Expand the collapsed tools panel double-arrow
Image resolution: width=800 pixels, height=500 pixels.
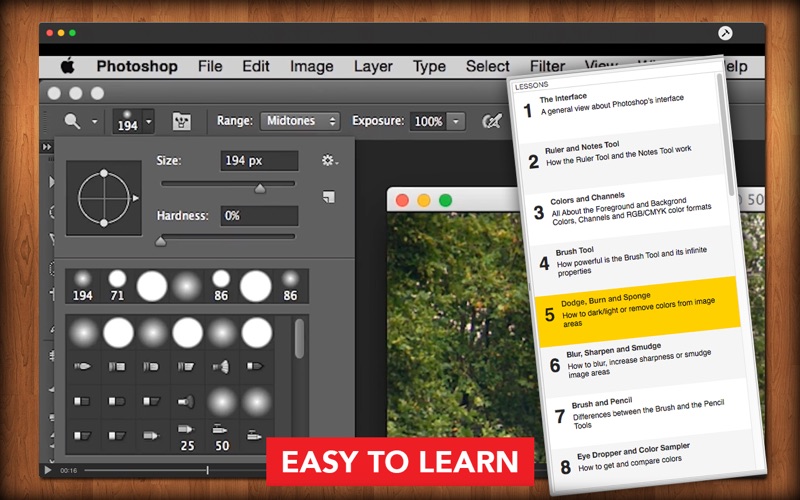tap(46, 147)
